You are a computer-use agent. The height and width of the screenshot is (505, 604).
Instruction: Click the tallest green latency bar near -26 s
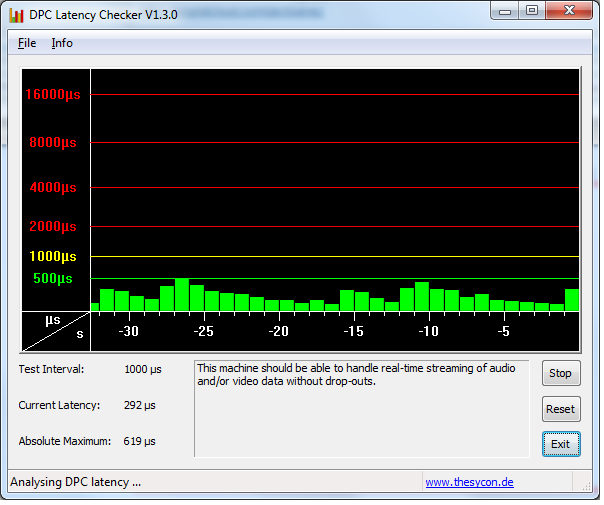(183, 296)
